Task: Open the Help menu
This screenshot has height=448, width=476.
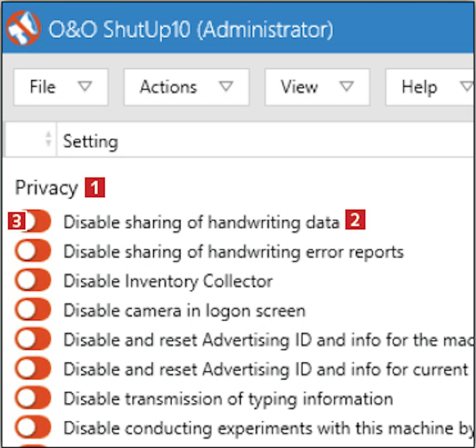Action: [x=419, y=87]
